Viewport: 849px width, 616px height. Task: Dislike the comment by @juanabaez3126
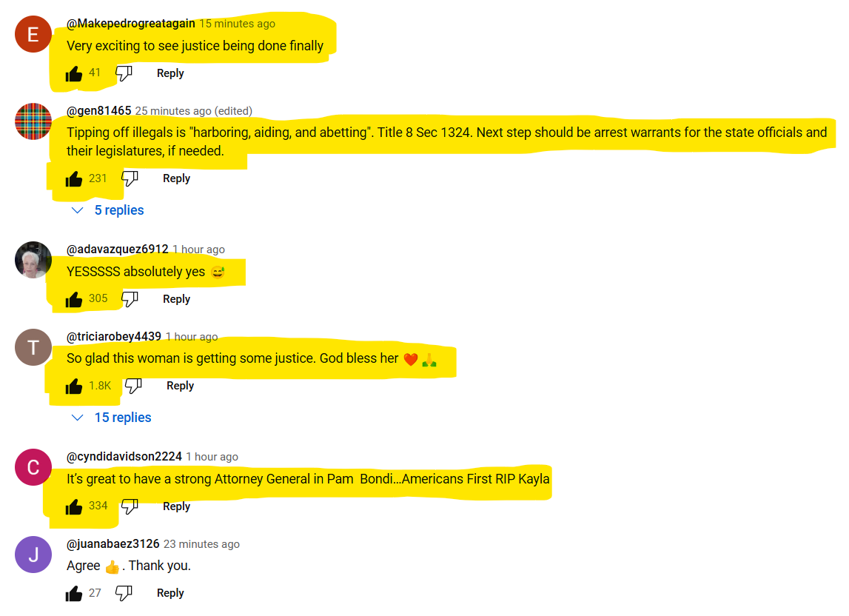pyautogui.click(x=124, y=593)
